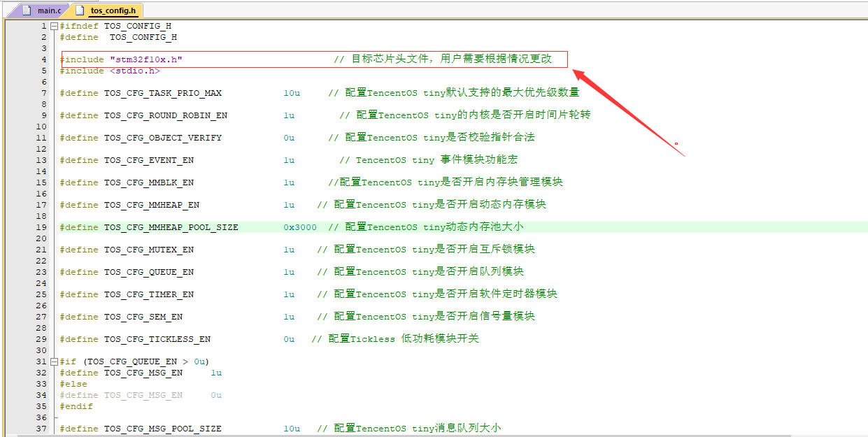Click the document icon on the tos_config.h tab
Screen dimensions: 868x437
point(79,10)
